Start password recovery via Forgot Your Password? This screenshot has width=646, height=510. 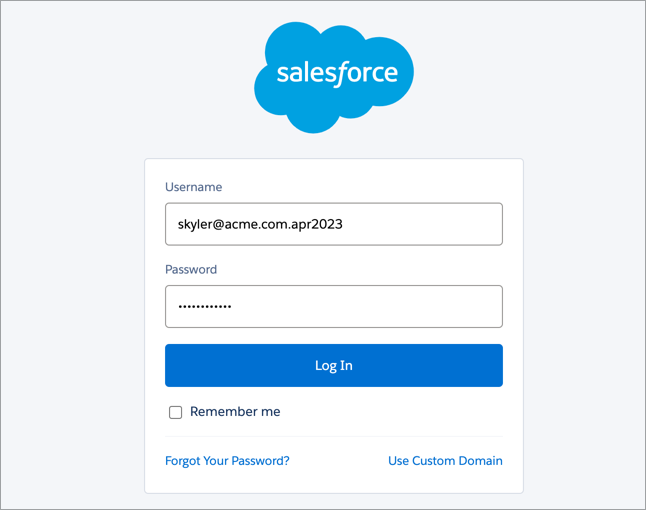pos(227,461)
